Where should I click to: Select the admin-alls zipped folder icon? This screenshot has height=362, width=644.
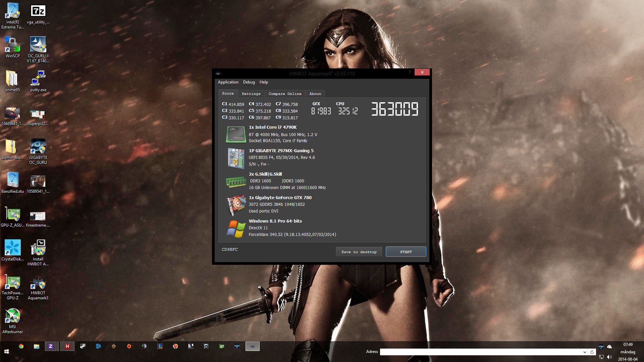[12, 149]
